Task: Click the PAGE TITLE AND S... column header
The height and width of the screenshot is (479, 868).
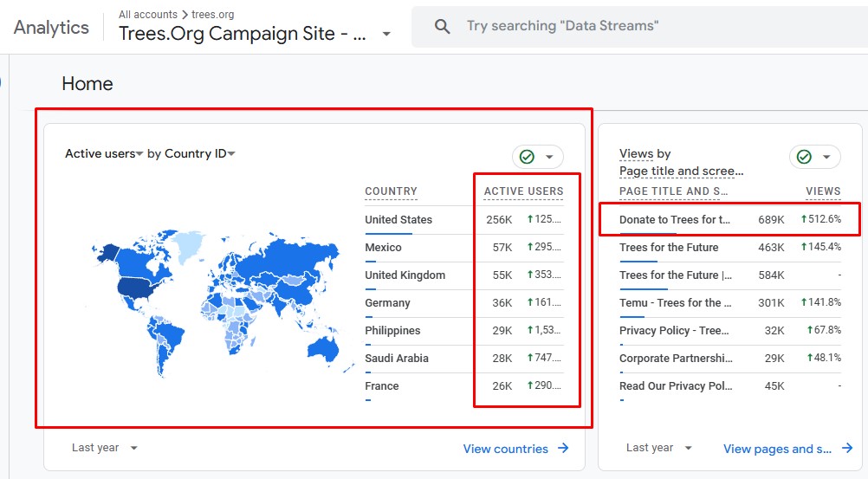Action: (x=673, y=191)
